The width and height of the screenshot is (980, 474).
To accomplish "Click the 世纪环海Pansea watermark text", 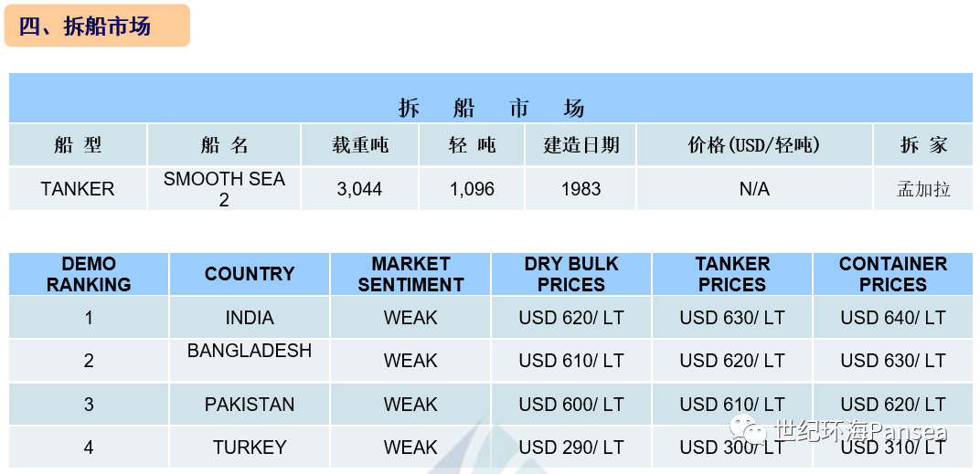I will (861, 430).
